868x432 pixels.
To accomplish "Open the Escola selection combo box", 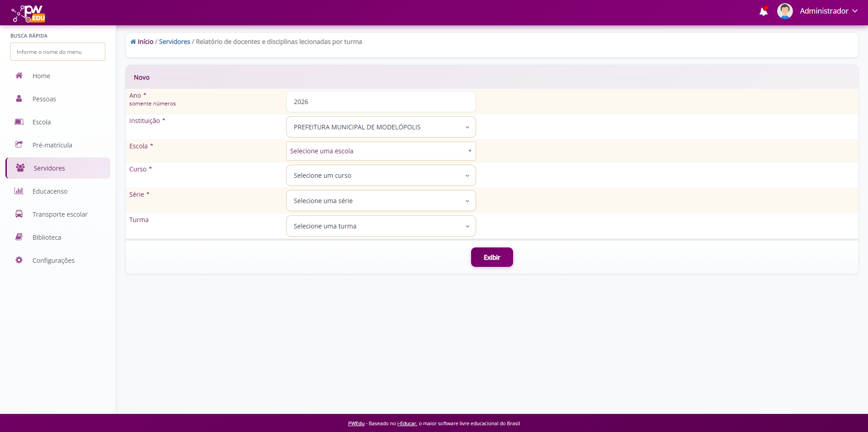I will point(381,151).
